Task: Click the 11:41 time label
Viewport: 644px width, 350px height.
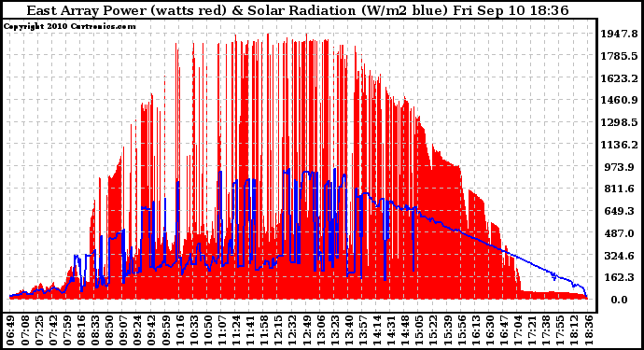Action: pos(249,330)
